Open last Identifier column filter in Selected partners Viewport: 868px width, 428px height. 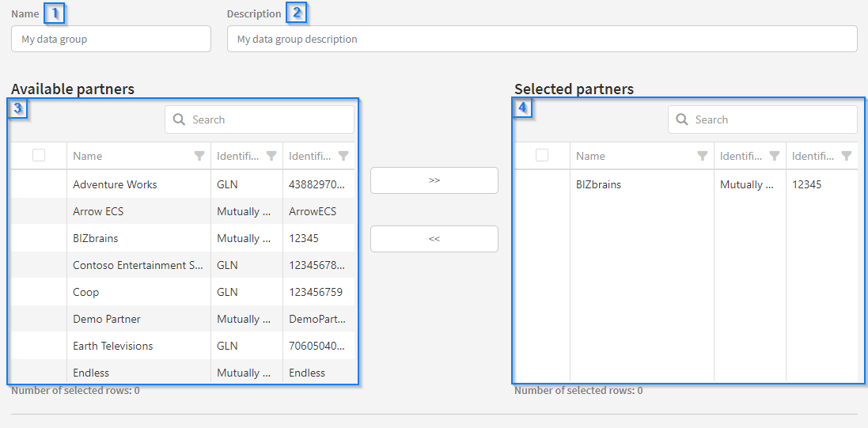pos(847,156)
